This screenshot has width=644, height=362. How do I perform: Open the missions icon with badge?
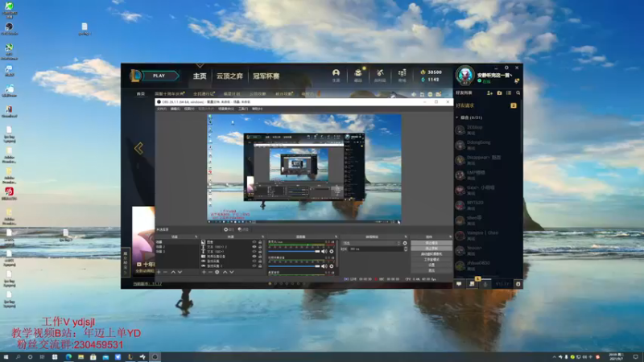point(473,283)
